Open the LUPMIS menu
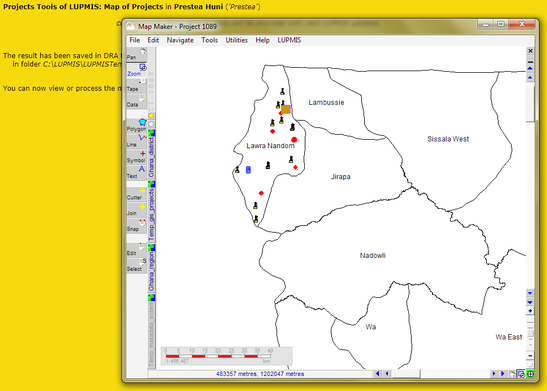 (289, 40)
